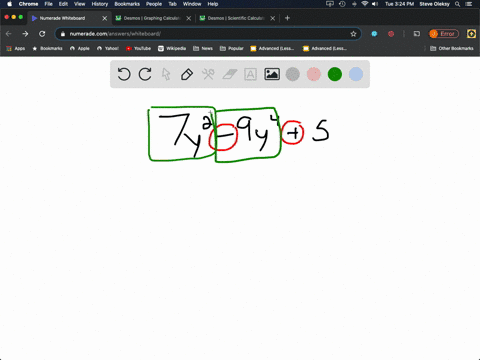
Task: Open Spotlight search in menu bar
Action: (x=457, y=4)
